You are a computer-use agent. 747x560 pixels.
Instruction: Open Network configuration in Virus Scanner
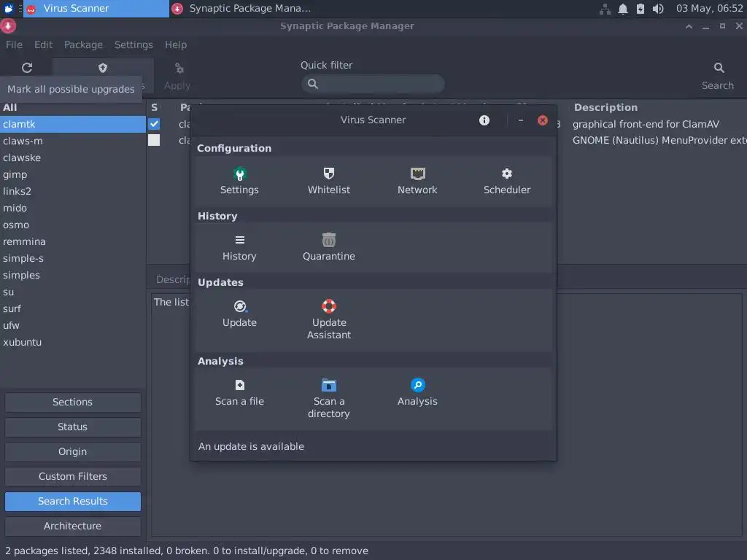pos(417,181)
